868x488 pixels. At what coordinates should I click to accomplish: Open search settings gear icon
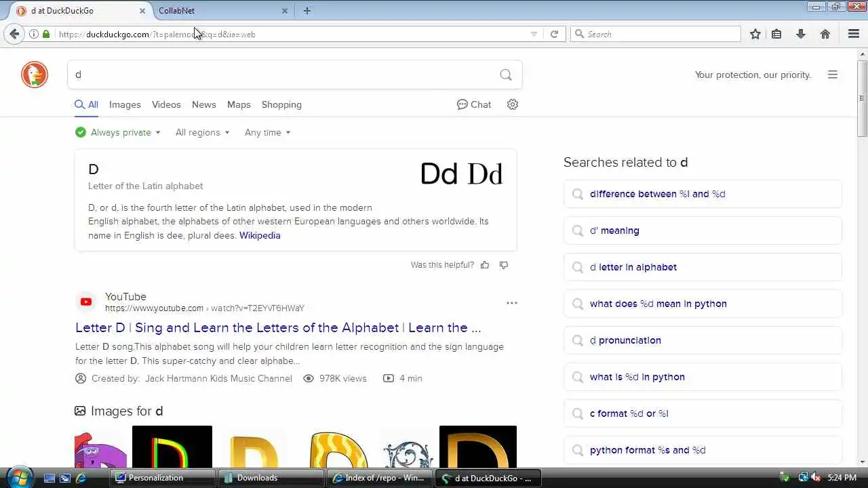pos(513,104)
